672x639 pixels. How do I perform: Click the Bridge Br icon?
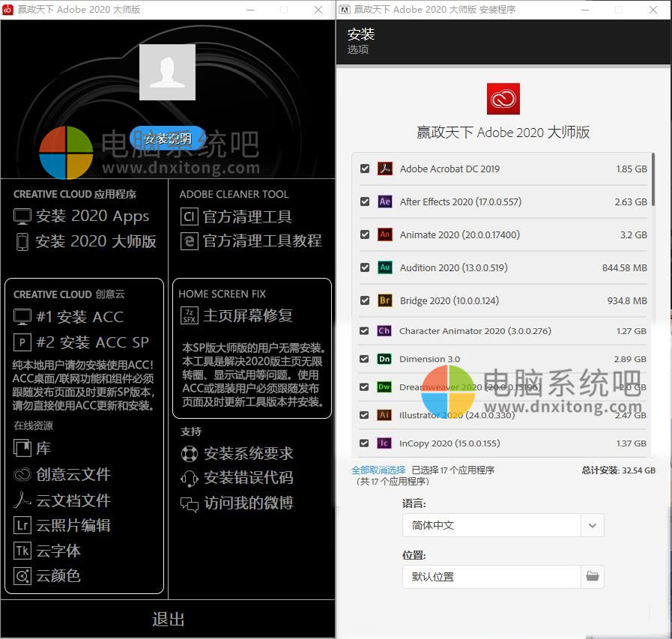pyautogui.click(x=384, y=300)
